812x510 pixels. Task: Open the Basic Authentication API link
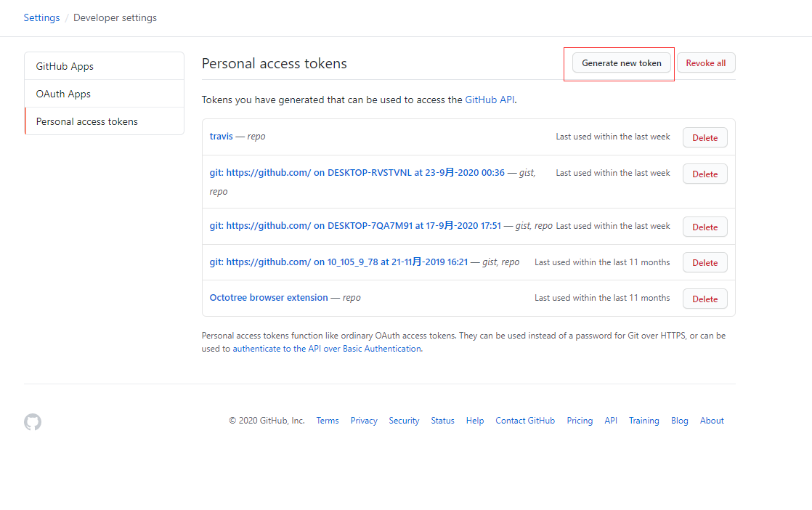pos(327,349)
